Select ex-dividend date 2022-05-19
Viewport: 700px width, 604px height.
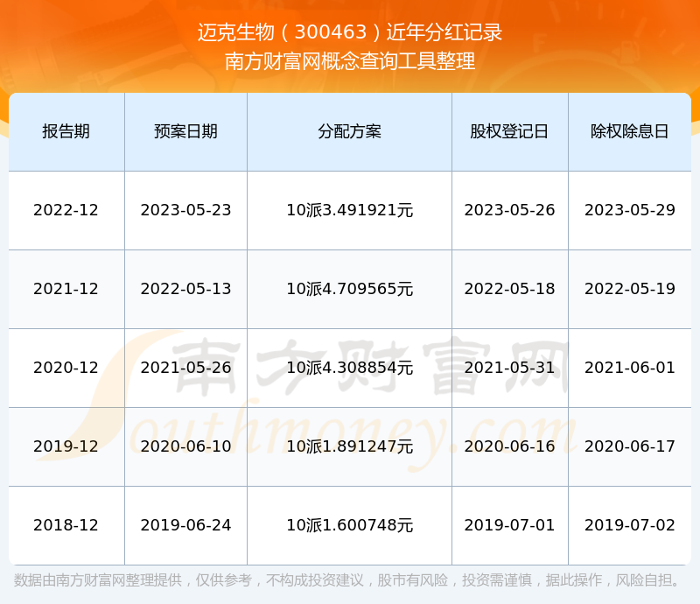click(x=629, y=289)
